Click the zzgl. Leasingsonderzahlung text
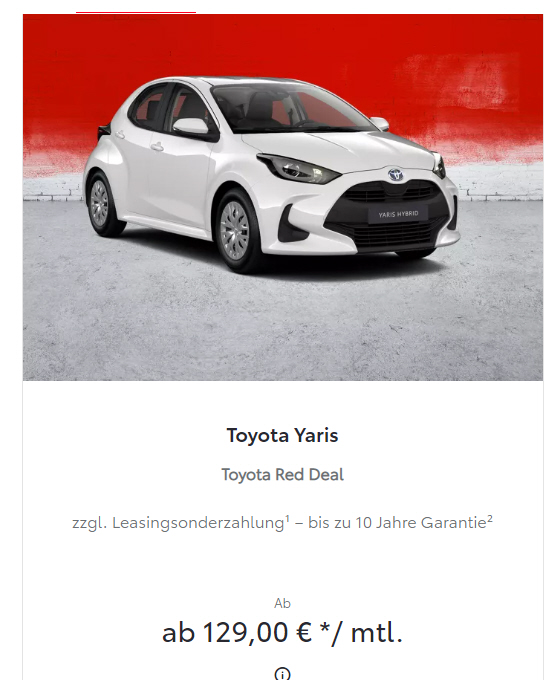The width and height of the screenshot is (549, 680). pos(178,523)
